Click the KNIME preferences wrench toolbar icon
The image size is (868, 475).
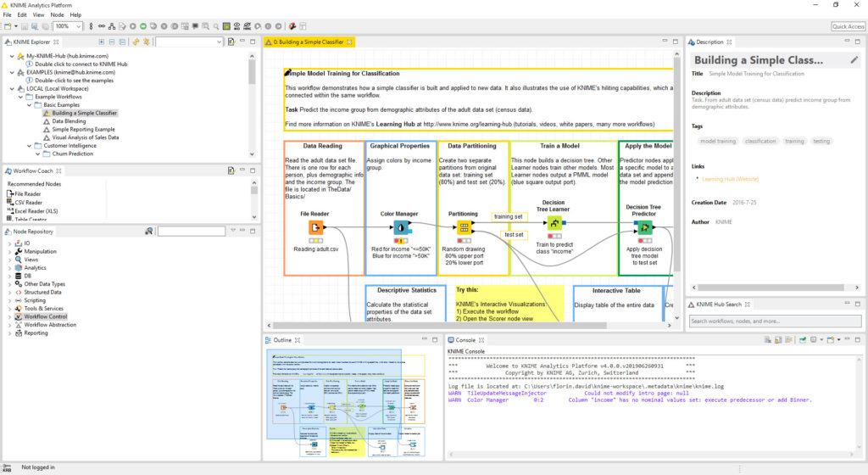pyautogui.click(x=292, y=26)
